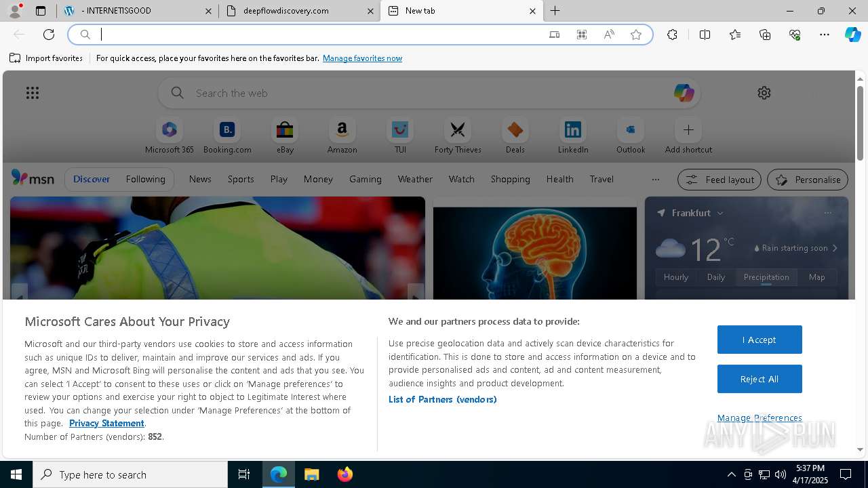Open the QR code/apps icon in address bar
The width and height of the screenshot is (868, 488).
tap(581, 35)
